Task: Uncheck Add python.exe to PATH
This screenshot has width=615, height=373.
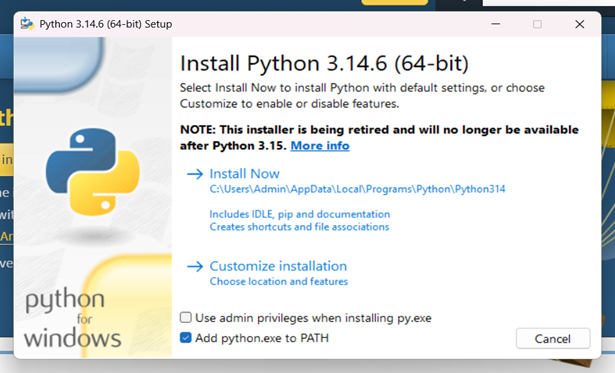Action: point(186,338)
